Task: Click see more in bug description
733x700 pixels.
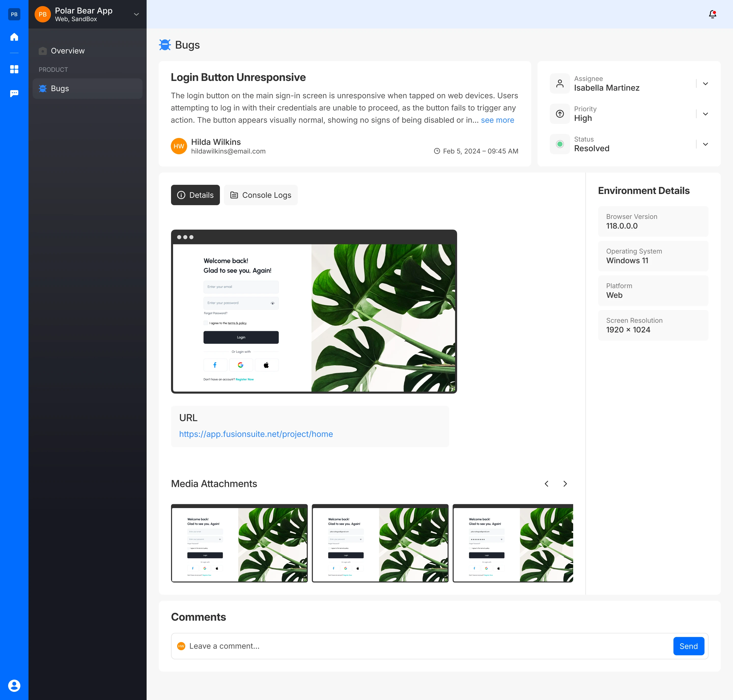Action: pos(498,120)
